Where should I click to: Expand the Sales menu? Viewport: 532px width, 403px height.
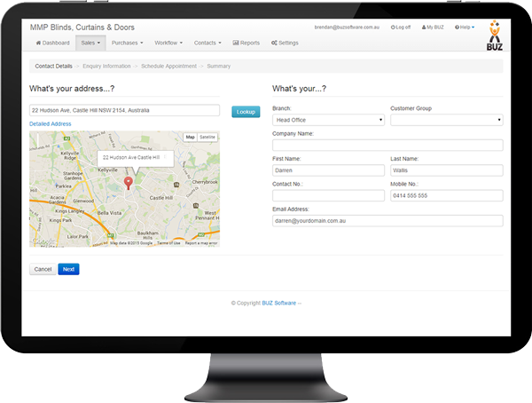tap(90, 43)
